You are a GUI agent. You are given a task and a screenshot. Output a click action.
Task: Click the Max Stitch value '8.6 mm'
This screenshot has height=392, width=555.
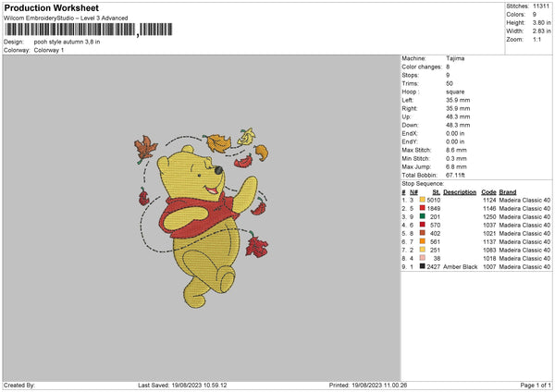click(x=456, y=150)
